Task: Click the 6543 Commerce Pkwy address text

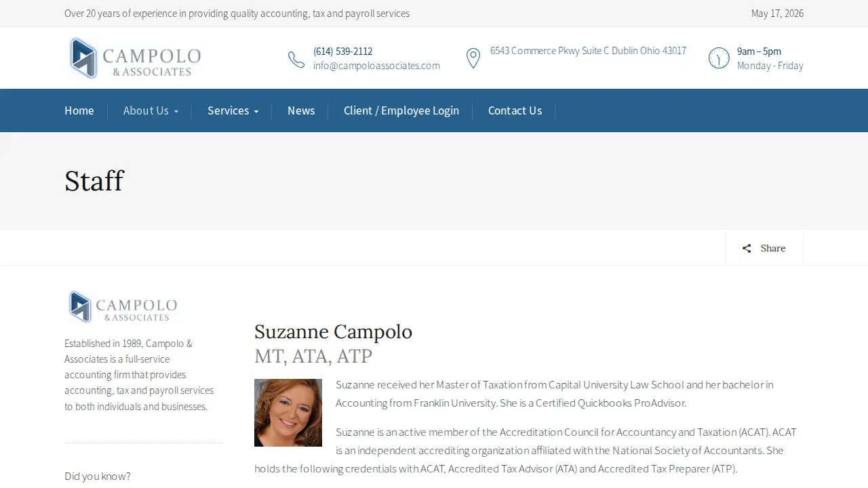Action: point(588,51)
